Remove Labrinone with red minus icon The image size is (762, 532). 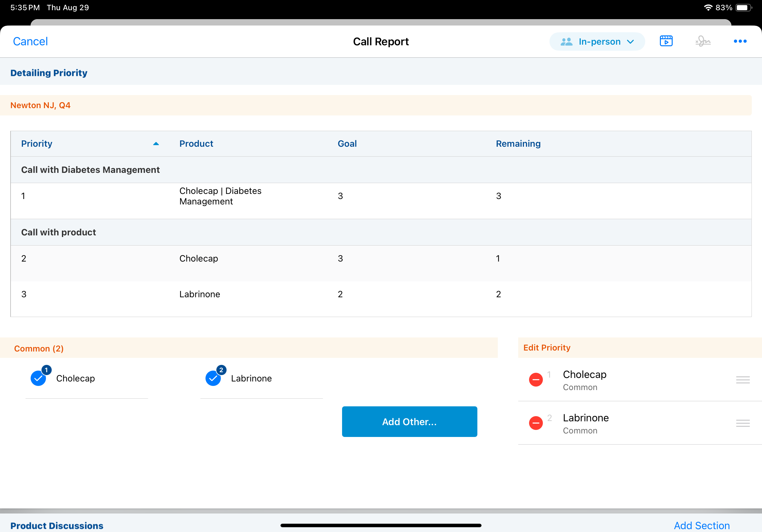point(536,423)
